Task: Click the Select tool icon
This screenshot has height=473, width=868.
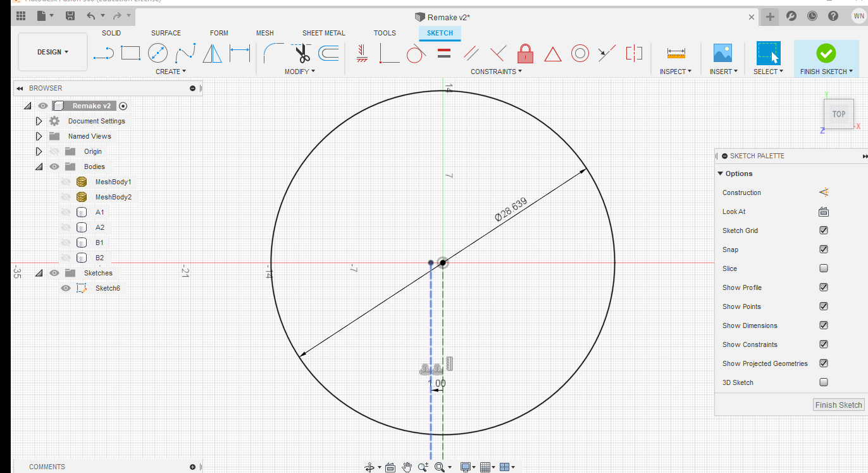Action: [769, 53]
